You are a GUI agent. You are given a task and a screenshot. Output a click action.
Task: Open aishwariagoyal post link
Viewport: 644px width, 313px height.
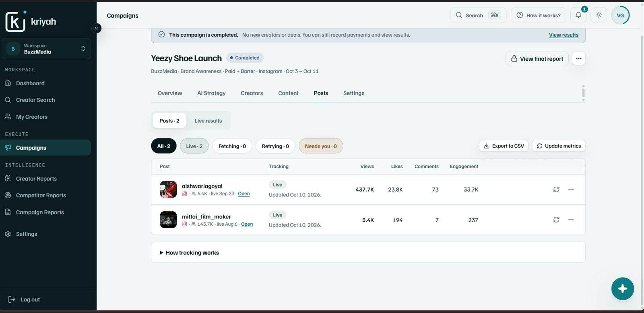[244, 194]
